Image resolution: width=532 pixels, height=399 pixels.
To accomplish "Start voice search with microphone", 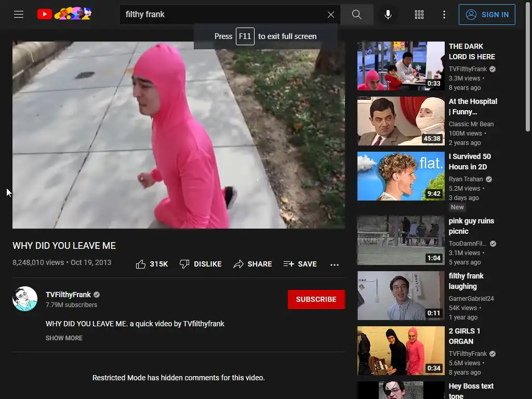I will pos(388,14).
